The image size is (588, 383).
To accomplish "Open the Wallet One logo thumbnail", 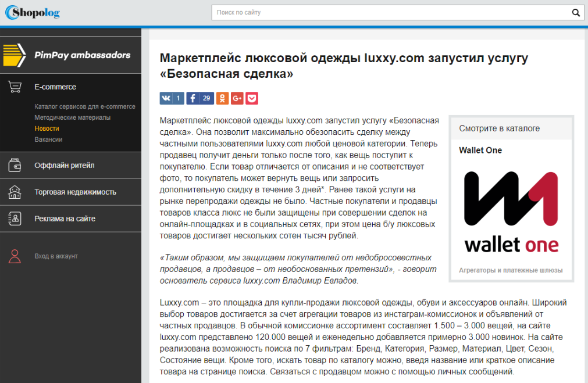I will (x=511, y=212).
